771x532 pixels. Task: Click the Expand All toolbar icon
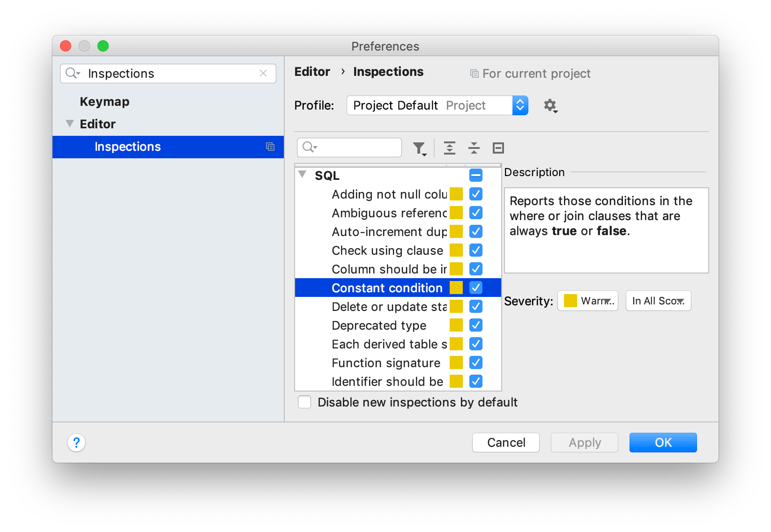point(450,148)
